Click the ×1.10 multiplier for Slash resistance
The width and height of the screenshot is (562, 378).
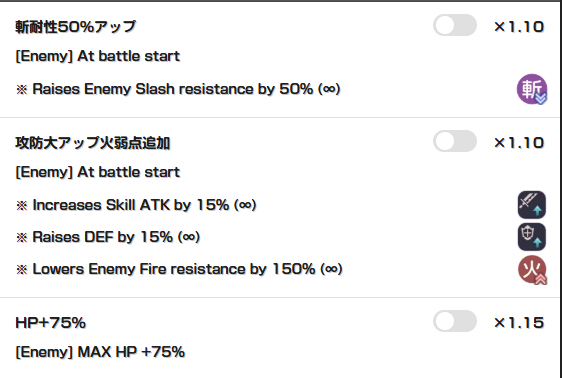coord(519,27)
